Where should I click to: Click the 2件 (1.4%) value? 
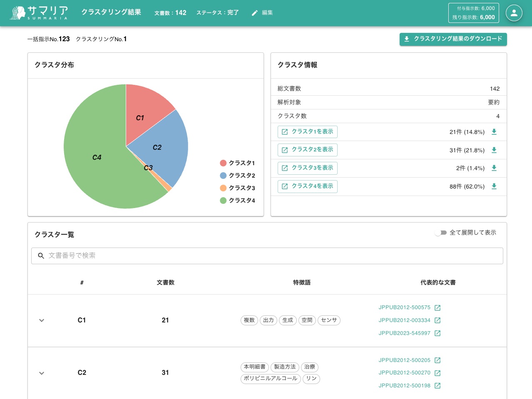470,168
